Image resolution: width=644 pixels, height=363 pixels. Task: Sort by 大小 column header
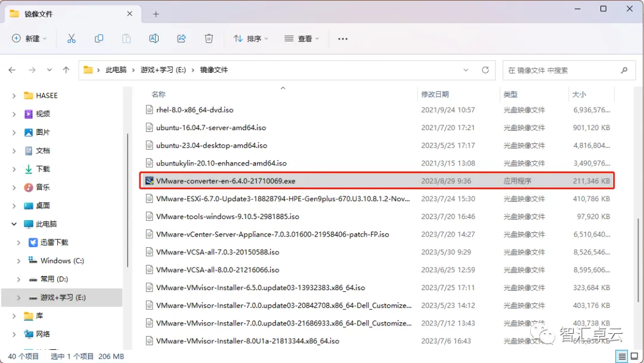579,94
